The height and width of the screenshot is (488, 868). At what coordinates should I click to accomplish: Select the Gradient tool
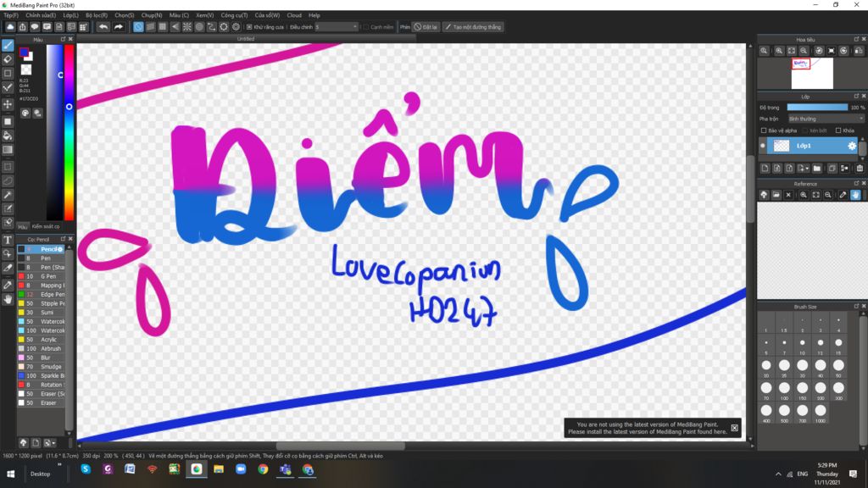click(8, 149)
